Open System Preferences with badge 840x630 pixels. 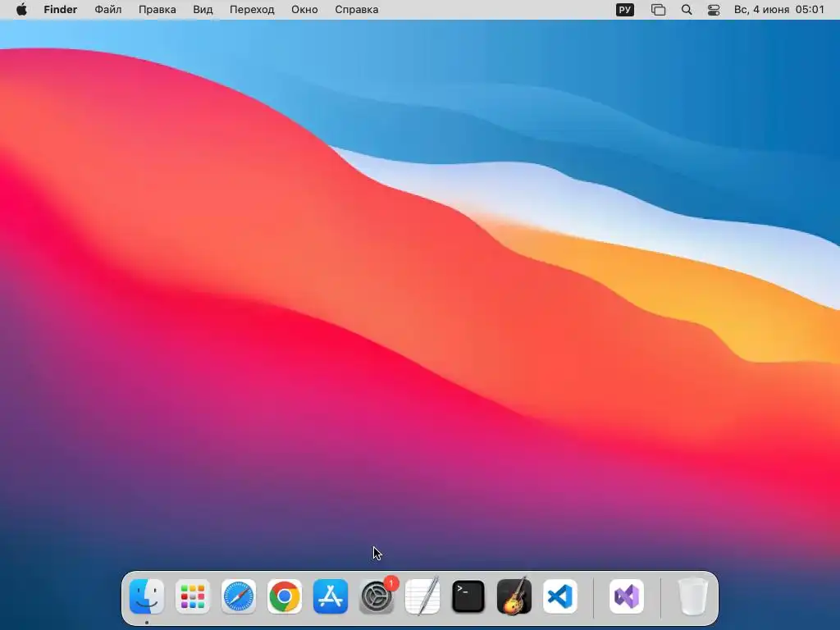[x=377, y=596]
